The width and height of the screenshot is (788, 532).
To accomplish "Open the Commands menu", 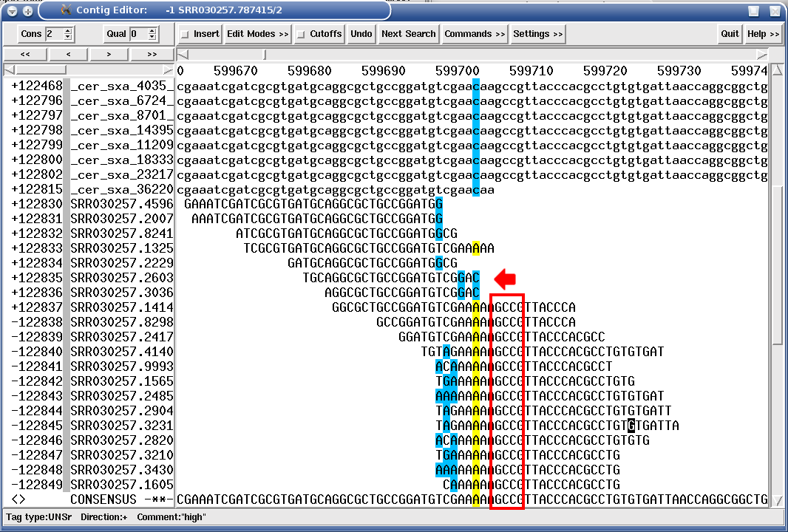I will (475, 34).
